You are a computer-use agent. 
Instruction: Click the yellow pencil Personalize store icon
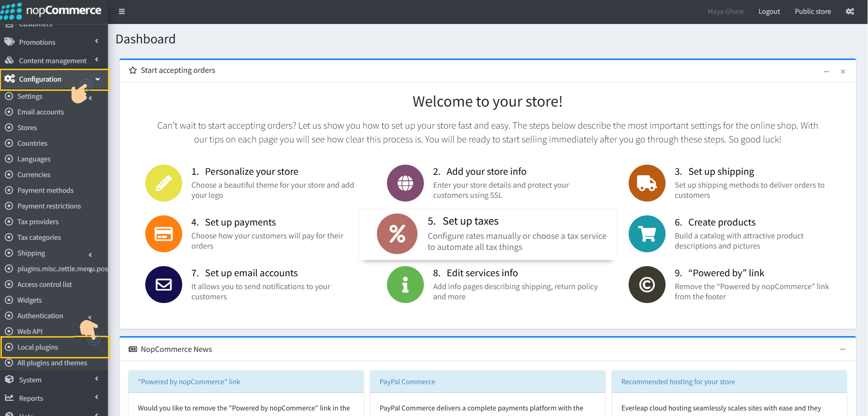tap(164, 183)
